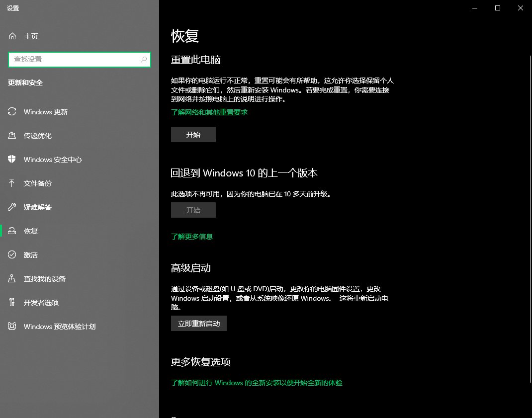The width and height of the screenshot is (532, 418).
Task: Open 开发者选项 settings
Action: point(80,302)
